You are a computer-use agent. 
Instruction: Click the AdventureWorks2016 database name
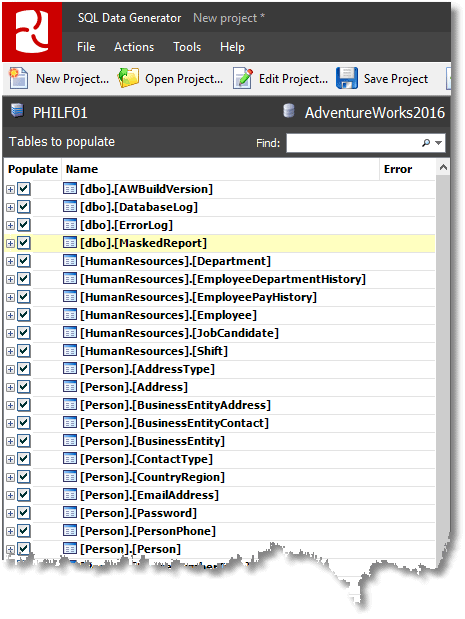coord(375,113)
